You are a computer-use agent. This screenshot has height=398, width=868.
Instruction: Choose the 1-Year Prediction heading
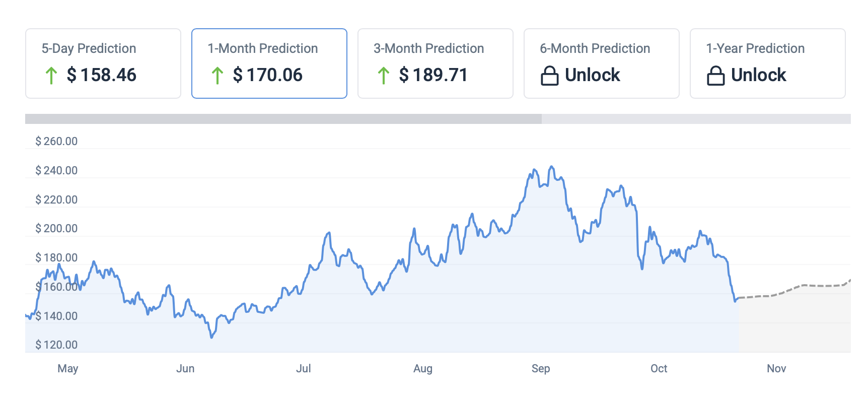coord(755,48)
